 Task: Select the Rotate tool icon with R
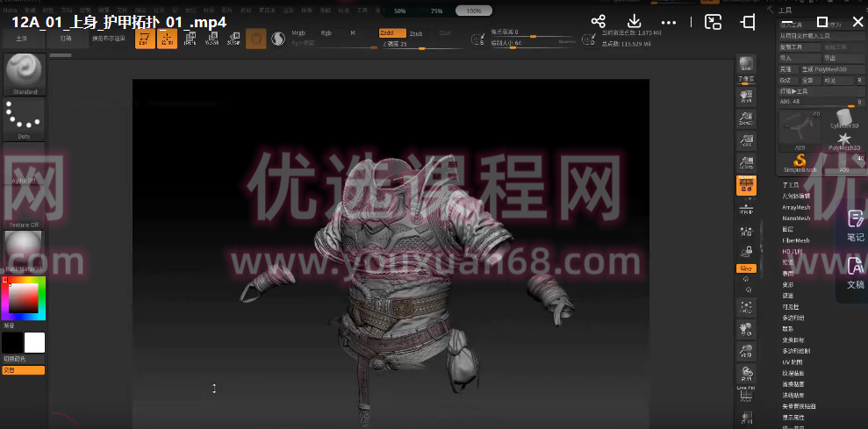pyautogui.click(x=233, y=39)
